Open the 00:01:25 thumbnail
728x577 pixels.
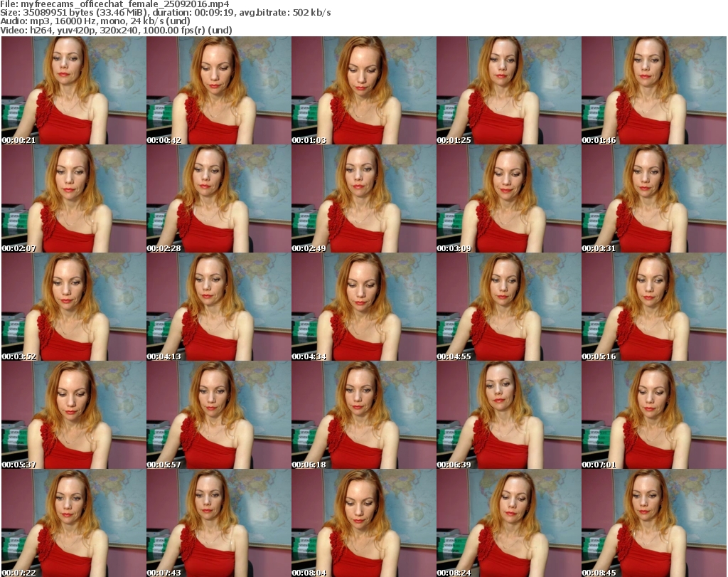click(x=508, y=90)
